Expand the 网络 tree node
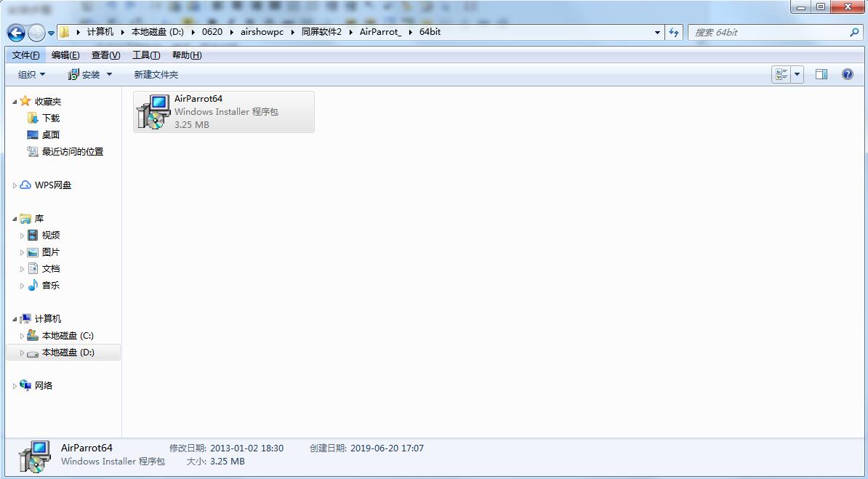Viewport: 868px width, 479px height. 15,386
